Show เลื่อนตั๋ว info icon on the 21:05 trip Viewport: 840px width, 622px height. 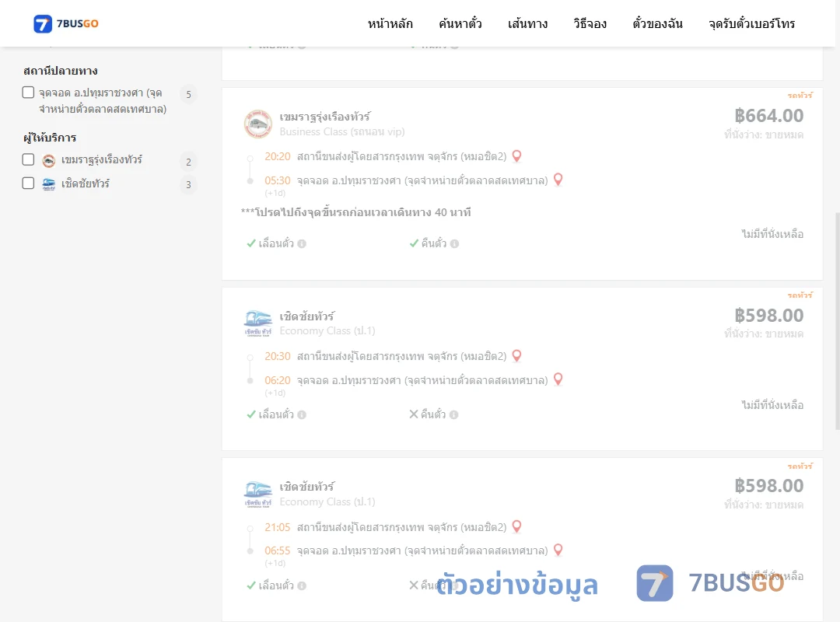[302, 585]
